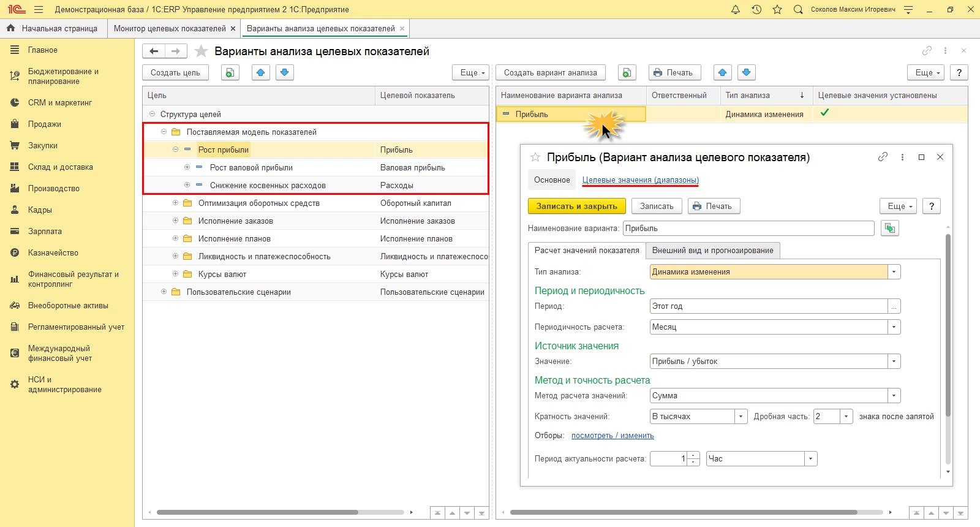
Task: Collapse the Поставляемая модель показателей folder
Action: [164, 132]
